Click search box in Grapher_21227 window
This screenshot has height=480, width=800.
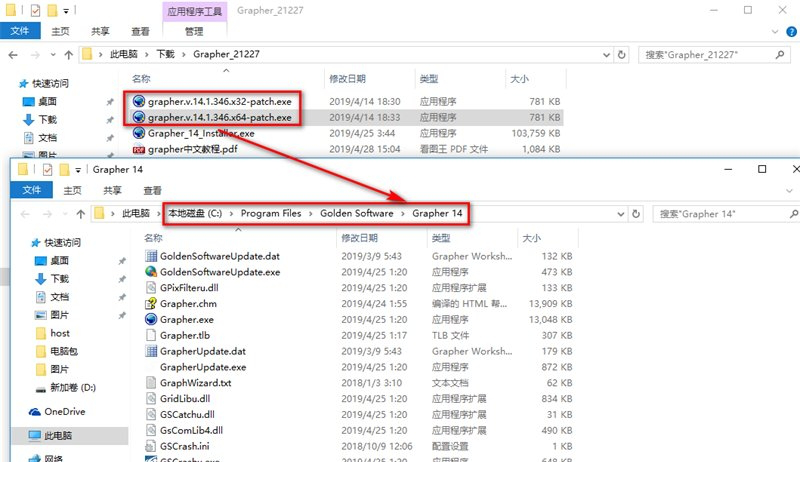pos(714,55)
